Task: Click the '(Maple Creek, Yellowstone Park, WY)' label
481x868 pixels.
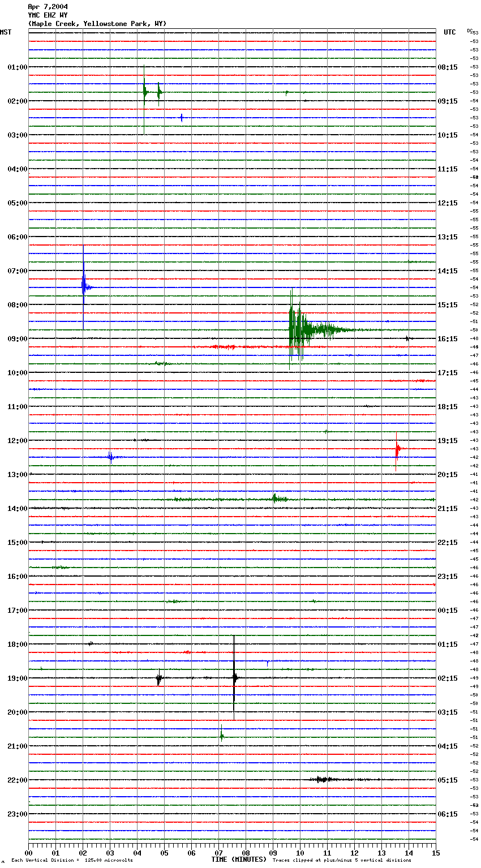Action: (x=97, y=24)
